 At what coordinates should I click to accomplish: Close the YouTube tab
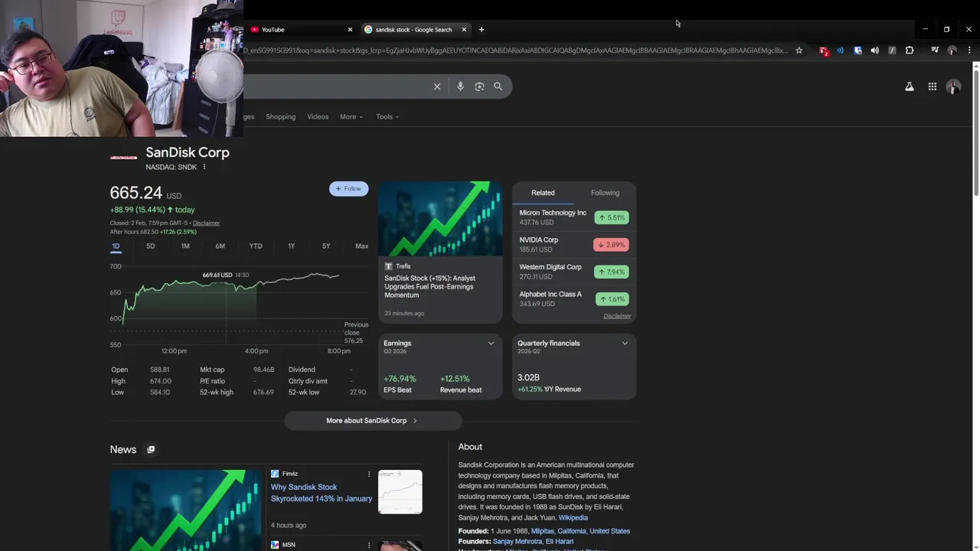350,30
